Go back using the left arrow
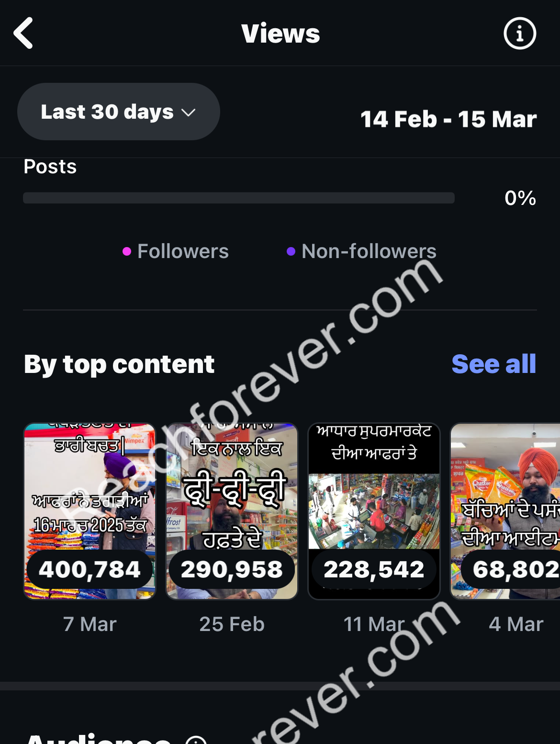Screen dimensions: 560x744 (x=23, y=33)
